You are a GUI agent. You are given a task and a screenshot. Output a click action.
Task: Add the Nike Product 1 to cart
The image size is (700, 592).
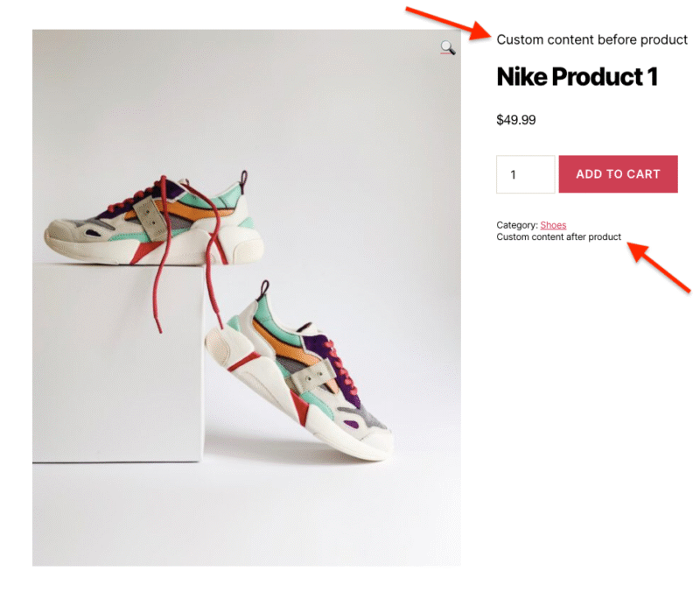(618, 173)
